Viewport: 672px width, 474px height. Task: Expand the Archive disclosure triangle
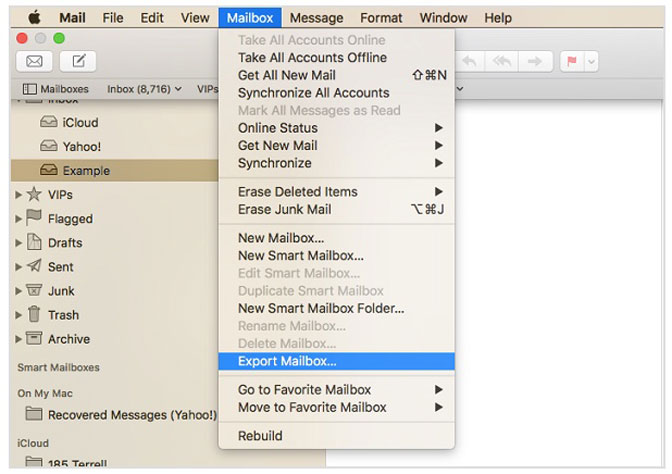(x=18, y=339)
